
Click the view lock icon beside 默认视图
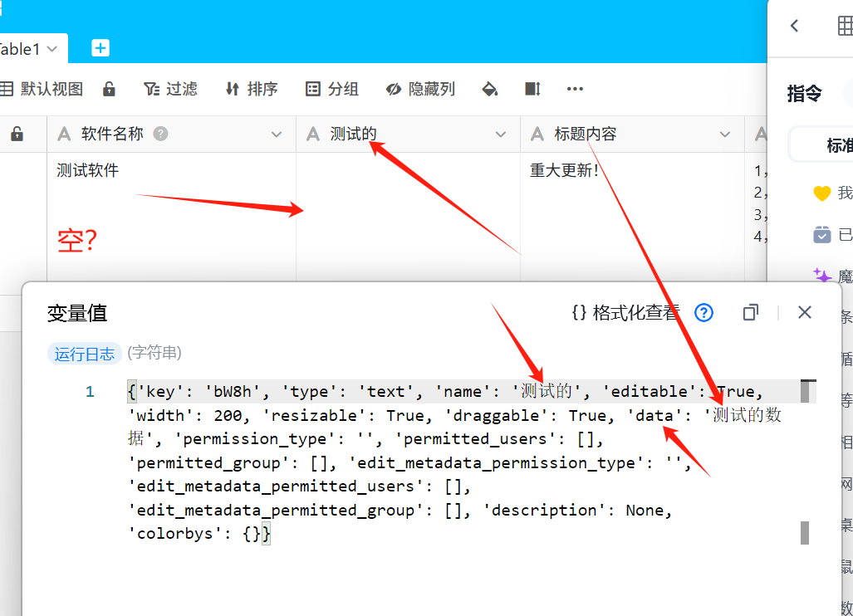(109, 89)
